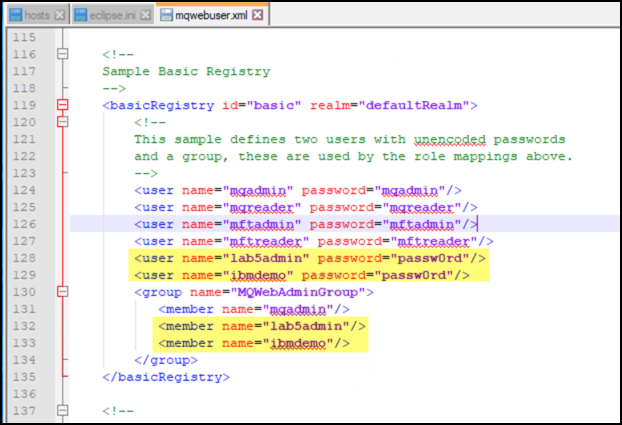
Task: Place cursor in lab5admin user line
Action: (x=309, y=258)
